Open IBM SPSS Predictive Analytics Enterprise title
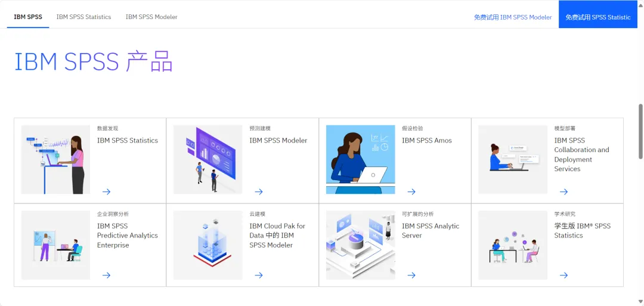 tap(128, 236)
